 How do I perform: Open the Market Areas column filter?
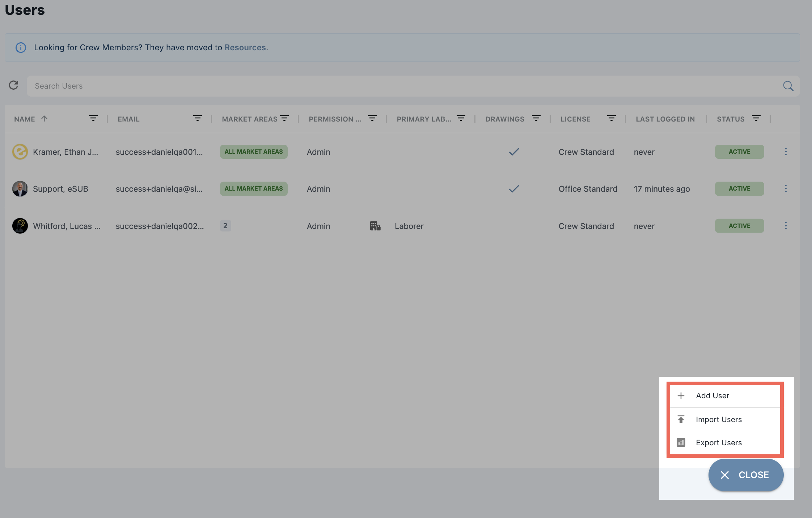[x=284, y=118]
